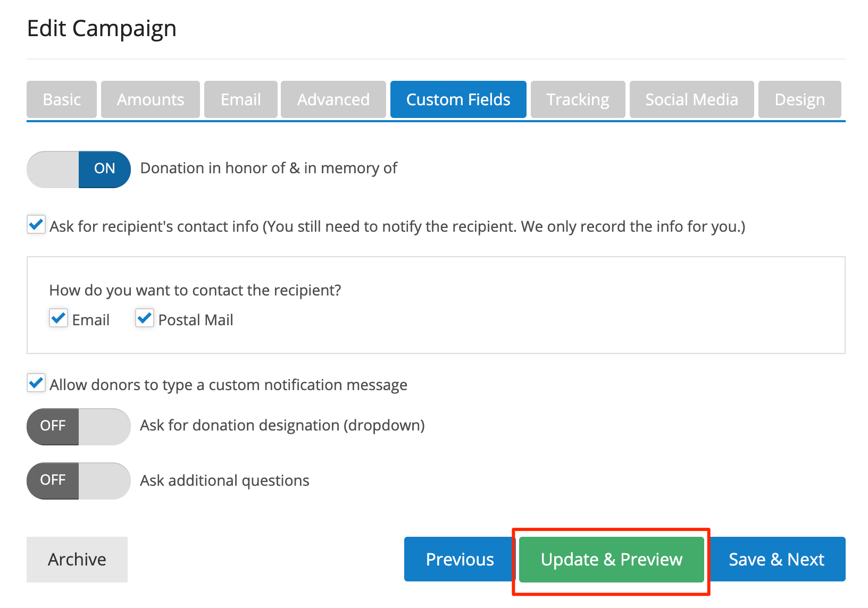
Task: Open the Advanced tab
Action: 333,99
